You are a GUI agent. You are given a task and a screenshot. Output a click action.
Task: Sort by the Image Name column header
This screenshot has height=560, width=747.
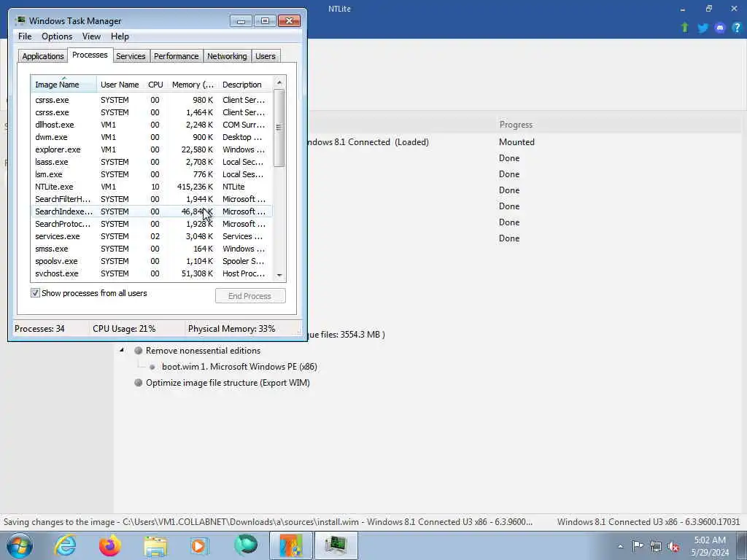(x=64, y=85)
